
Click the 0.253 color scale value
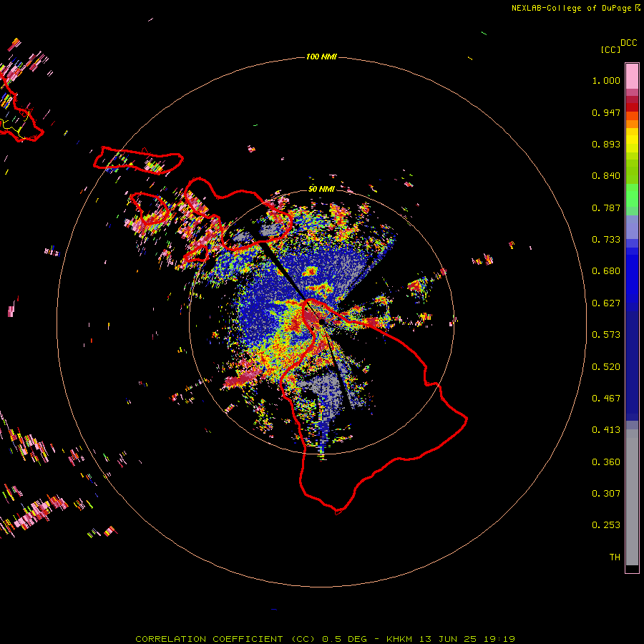coord(606,525)
